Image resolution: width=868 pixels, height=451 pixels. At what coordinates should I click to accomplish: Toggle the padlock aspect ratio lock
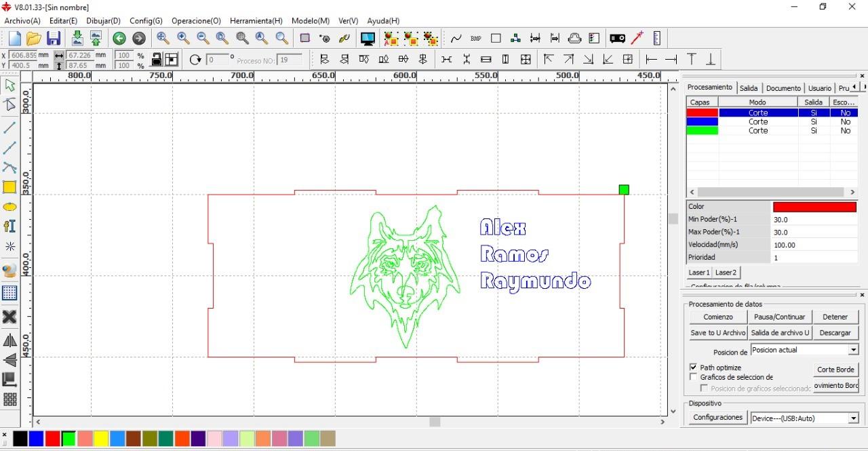coord(157,60)
